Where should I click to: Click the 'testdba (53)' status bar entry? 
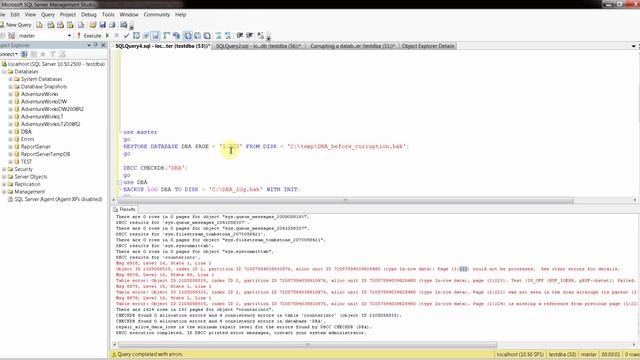pos(562,354)
